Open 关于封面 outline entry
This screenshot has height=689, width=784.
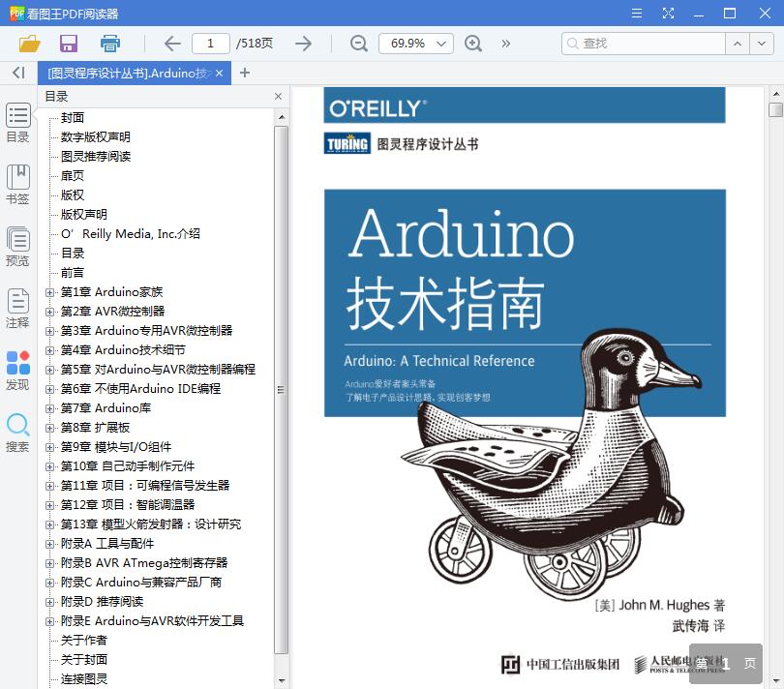tap(84, 660)
